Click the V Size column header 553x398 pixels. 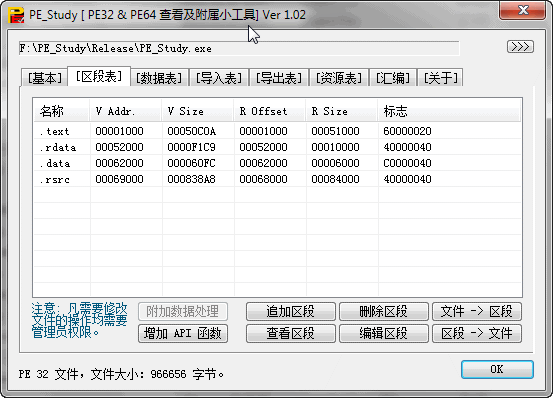tap(198, 111)
